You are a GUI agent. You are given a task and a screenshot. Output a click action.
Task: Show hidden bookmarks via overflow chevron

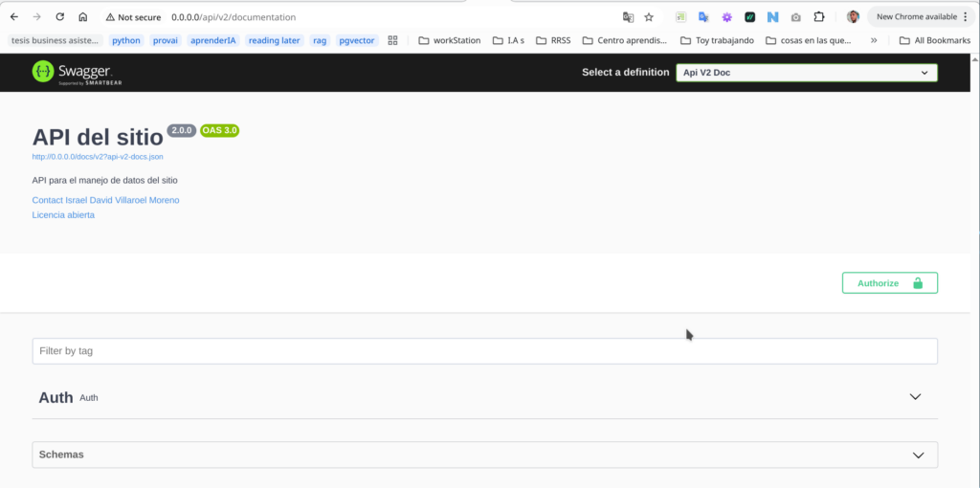873,40
